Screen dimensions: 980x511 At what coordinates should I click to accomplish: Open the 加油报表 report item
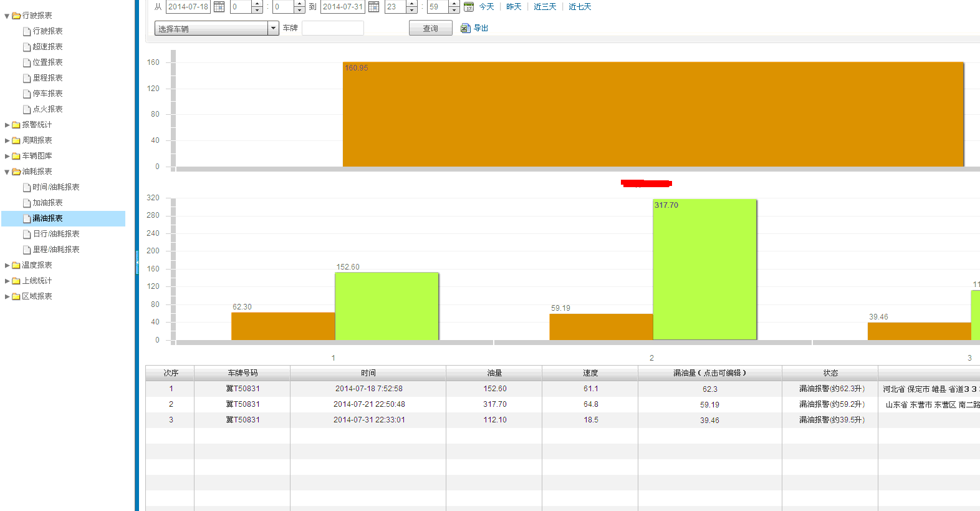click(47, 203)
